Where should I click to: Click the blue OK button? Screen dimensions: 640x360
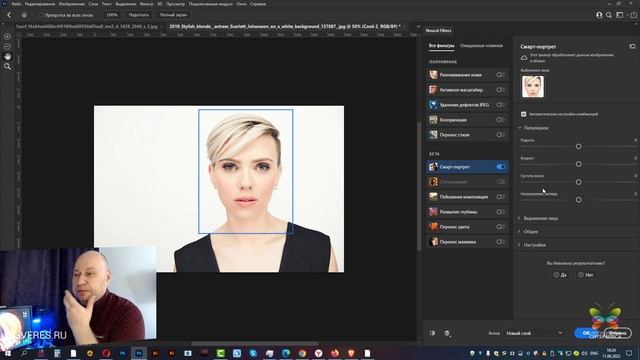pyautogui.click(x=587, y=333)
